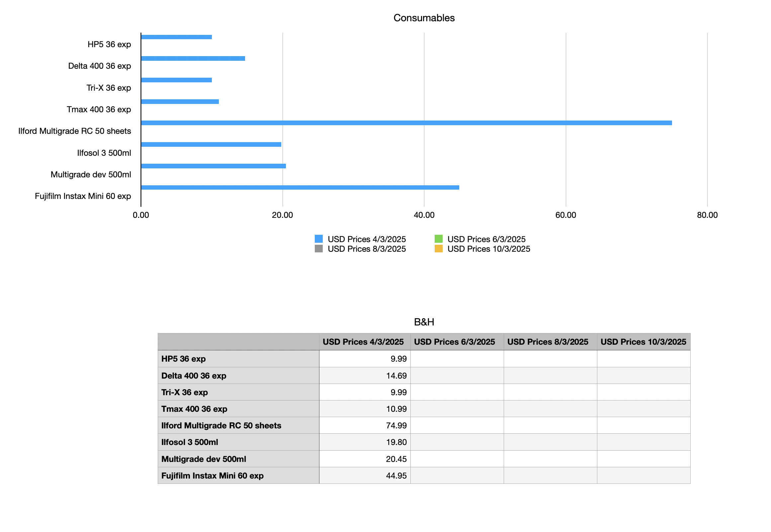This screenshot has height=532, width=771.
Task: Click the Multigrade dev 500ml chart bar
Action: 214,166
